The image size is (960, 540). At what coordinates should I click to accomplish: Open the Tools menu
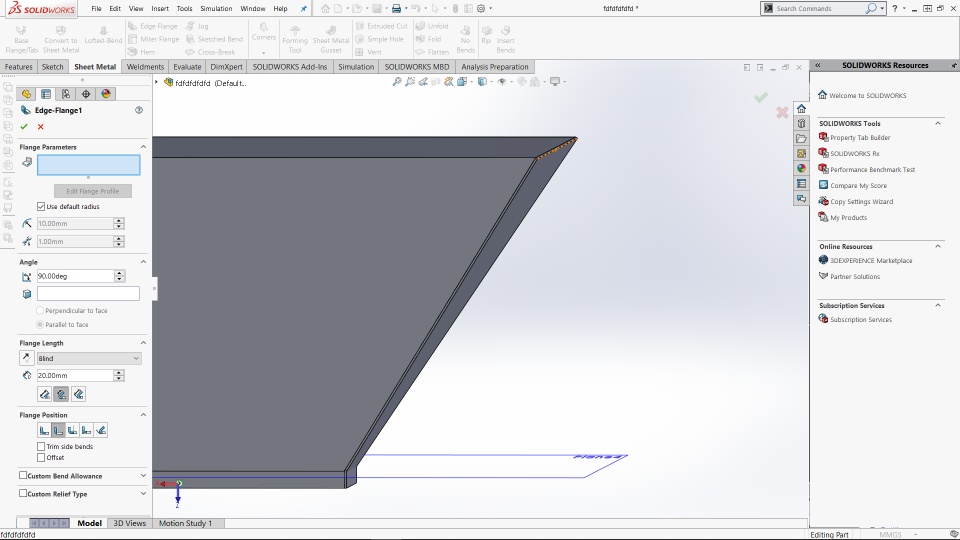coord(184,9)
